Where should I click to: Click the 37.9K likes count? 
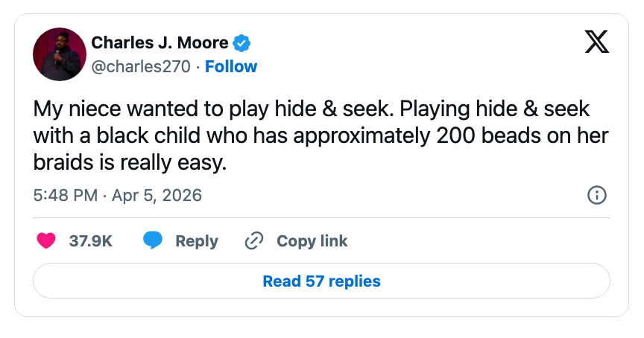(x=91, y=241)
